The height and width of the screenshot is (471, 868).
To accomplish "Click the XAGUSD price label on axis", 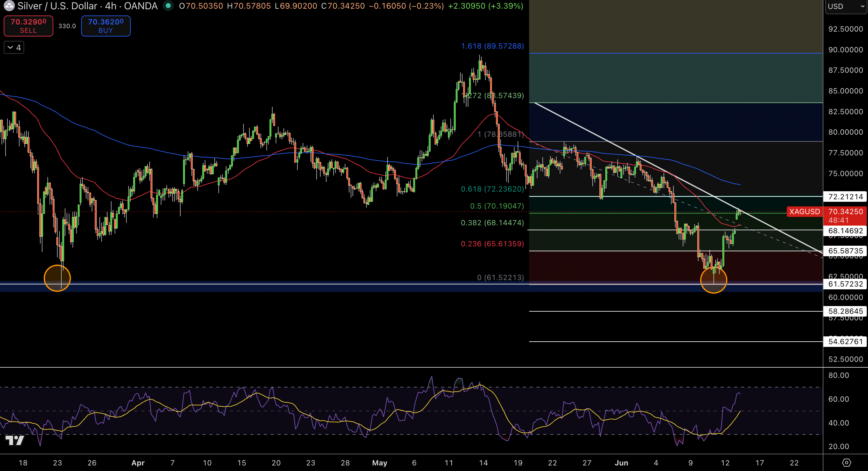I will [805, 211].
